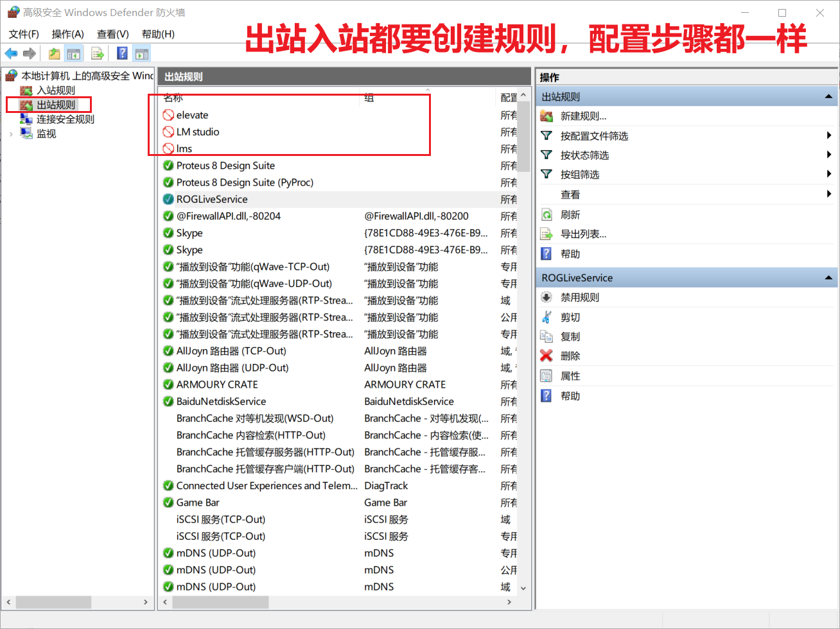The width and height of the screenshot is (840, 629).
Task: Click the 禁用规则 down-arrow icon
Action: point(547,297)
